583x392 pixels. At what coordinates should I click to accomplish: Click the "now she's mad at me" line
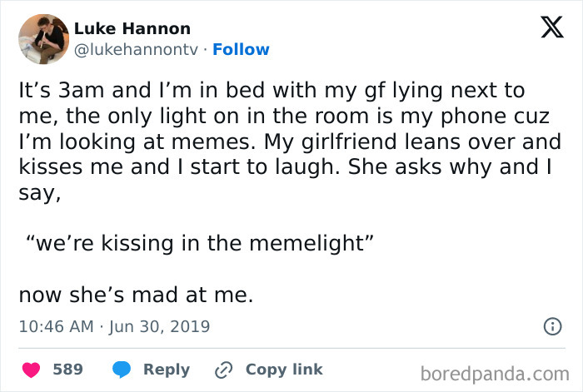pos(135,295)
